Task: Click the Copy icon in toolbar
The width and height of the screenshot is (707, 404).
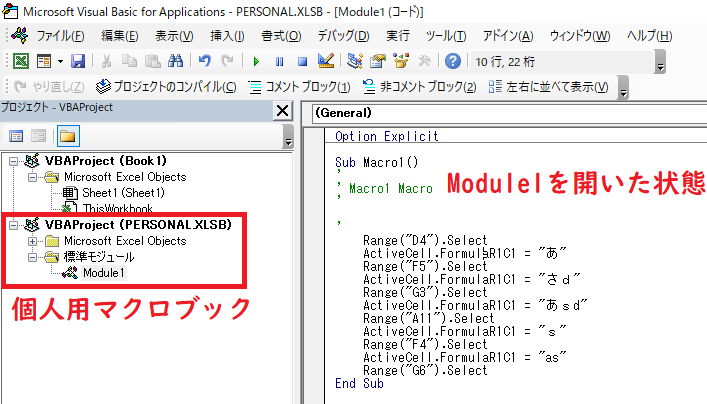Action: point(129,61)
